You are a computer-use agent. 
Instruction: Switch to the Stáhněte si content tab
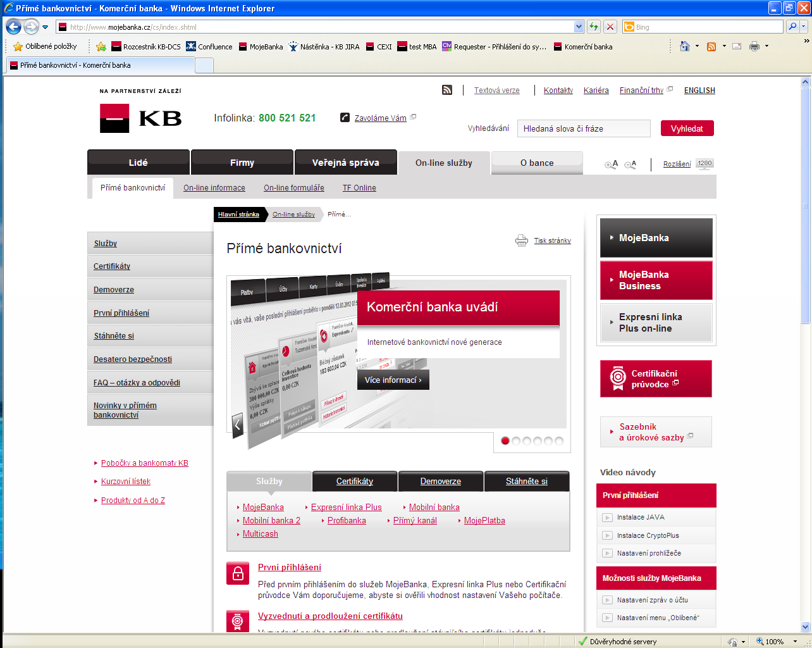[527, 481]
